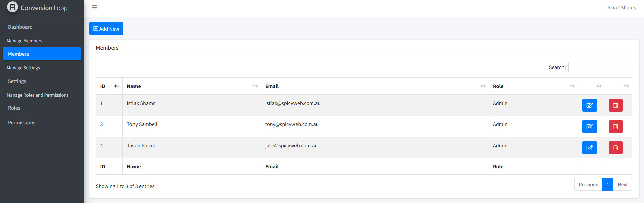Screen dimensions: 644x203
Task: Edit the Istiak Shams member
Action: (x=589, y=105)
